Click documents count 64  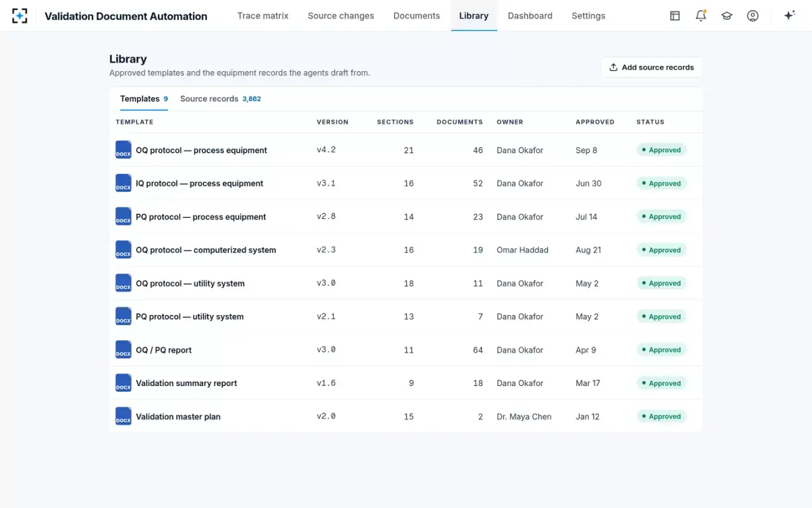pos(478,350)
